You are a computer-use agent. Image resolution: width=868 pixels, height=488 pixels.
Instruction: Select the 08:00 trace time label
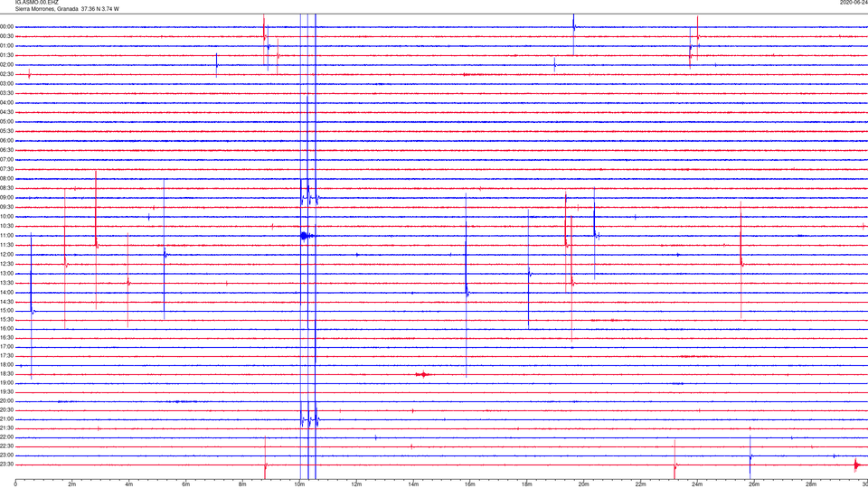(x=7, y=179)
